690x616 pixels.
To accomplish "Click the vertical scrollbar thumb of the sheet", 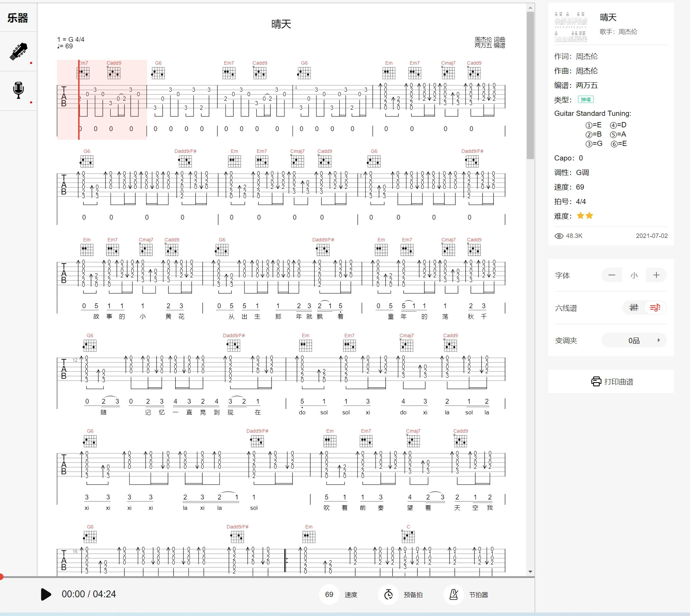I will pyautogui.click(x=530, y=85).
